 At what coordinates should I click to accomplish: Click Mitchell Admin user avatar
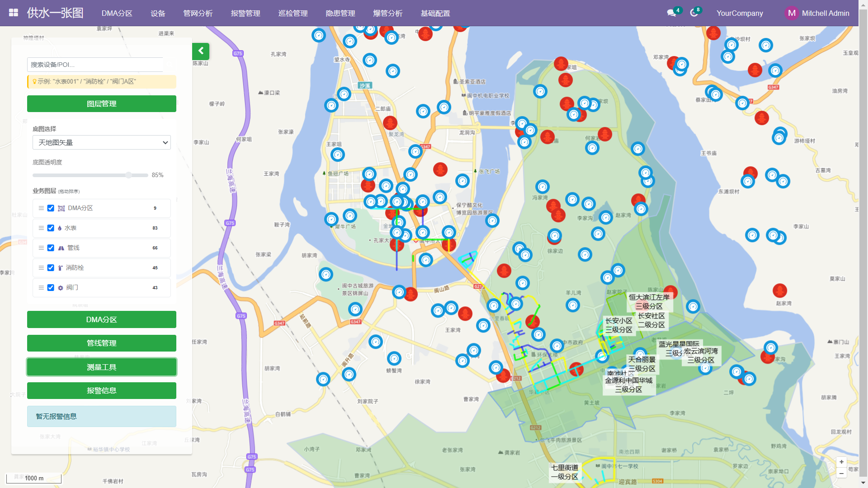(792, 13)
